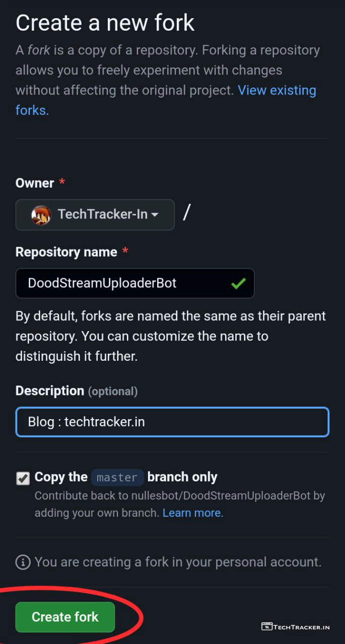Click the info circle icon
The width and height of the screenshot is (345, 644).
point(23,562)
